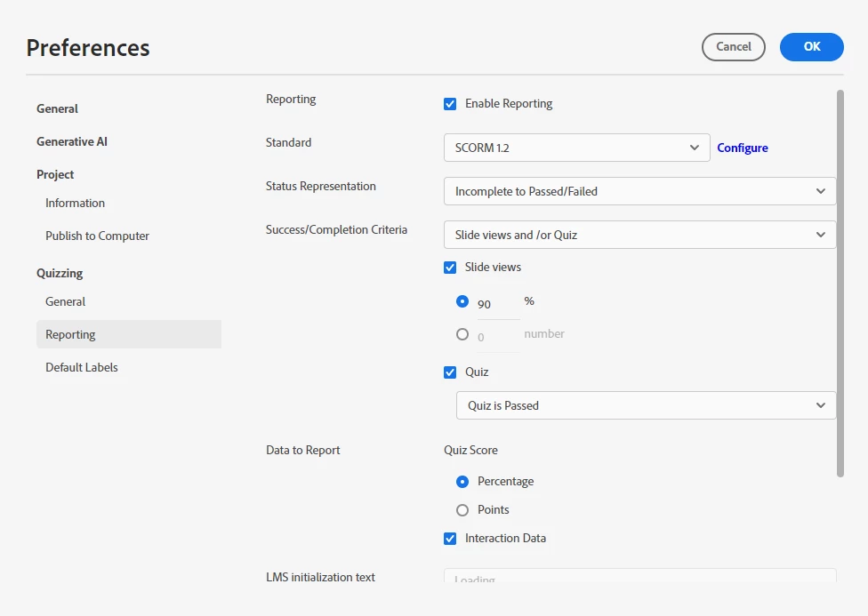Click the Configure link
This screenshot has width=868, height=616.
pos(743,148)
